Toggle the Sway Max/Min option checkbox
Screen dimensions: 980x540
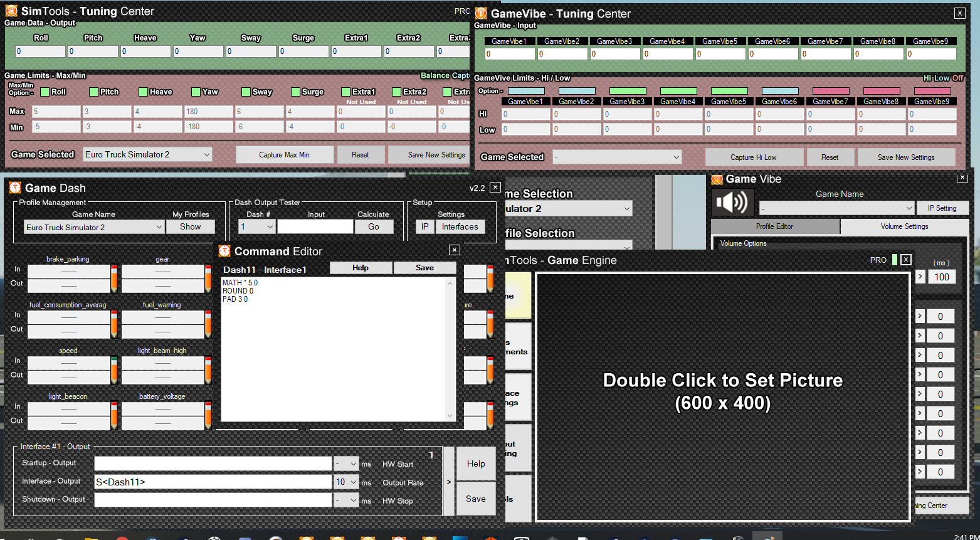tap(246, 92)
